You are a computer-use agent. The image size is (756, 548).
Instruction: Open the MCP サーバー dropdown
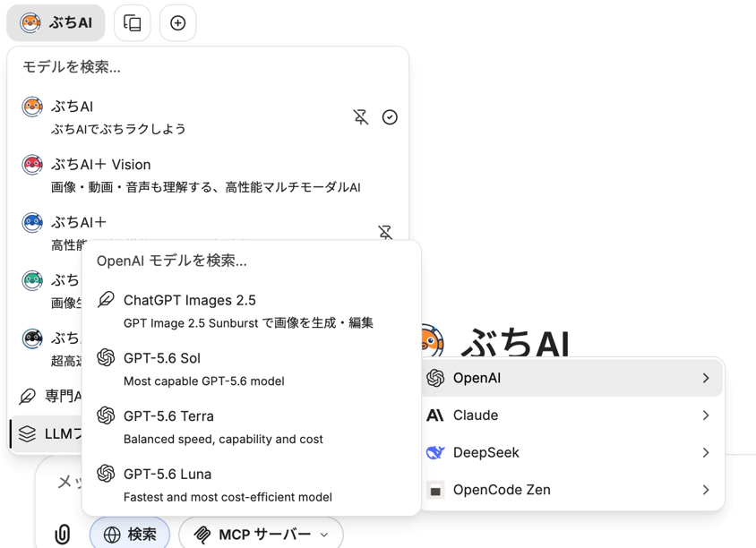(x=261, y=534)
